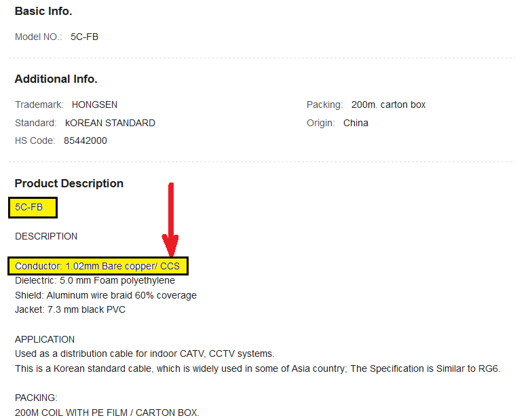Click the Packing value 200m. carton box
The width and height of the screenshot is (515, 420).
(389, 104)
